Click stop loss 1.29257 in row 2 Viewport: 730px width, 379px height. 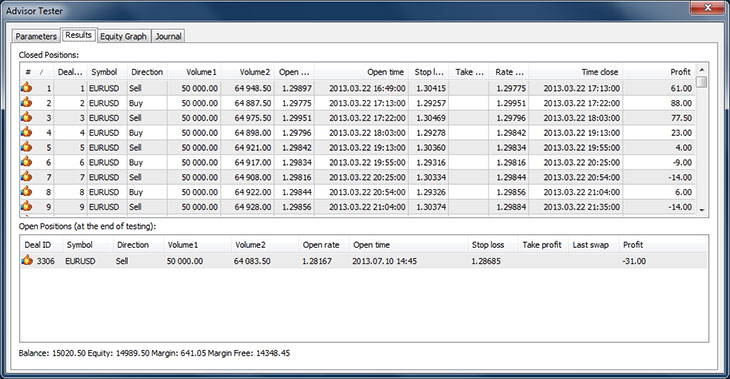point(431,103)
